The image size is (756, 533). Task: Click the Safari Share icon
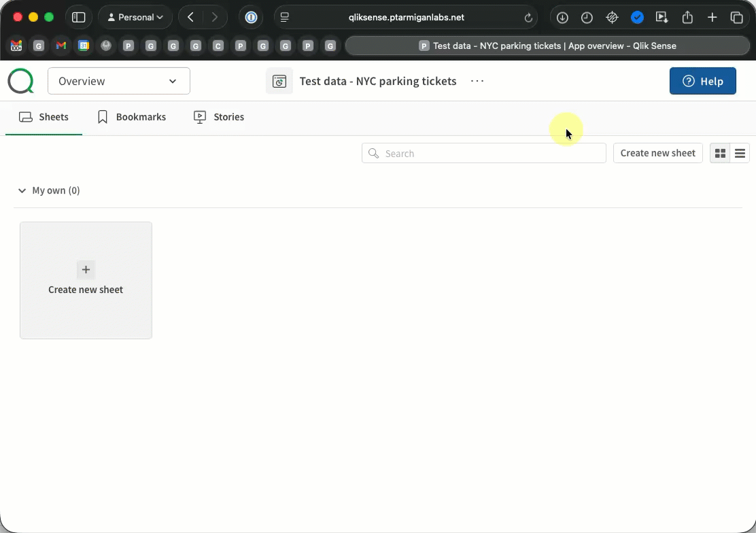click(687, 18)
